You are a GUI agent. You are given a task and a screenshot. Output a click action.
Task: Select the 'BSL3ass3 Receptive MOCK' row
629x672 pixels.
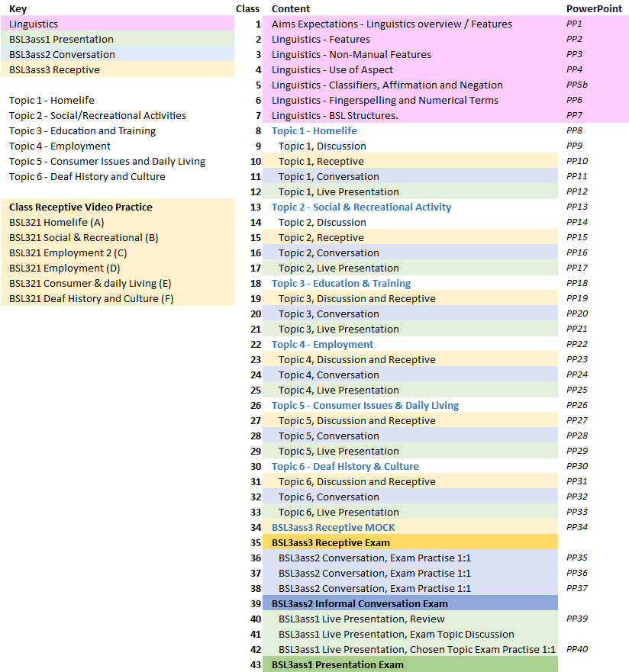coord(333,528)
